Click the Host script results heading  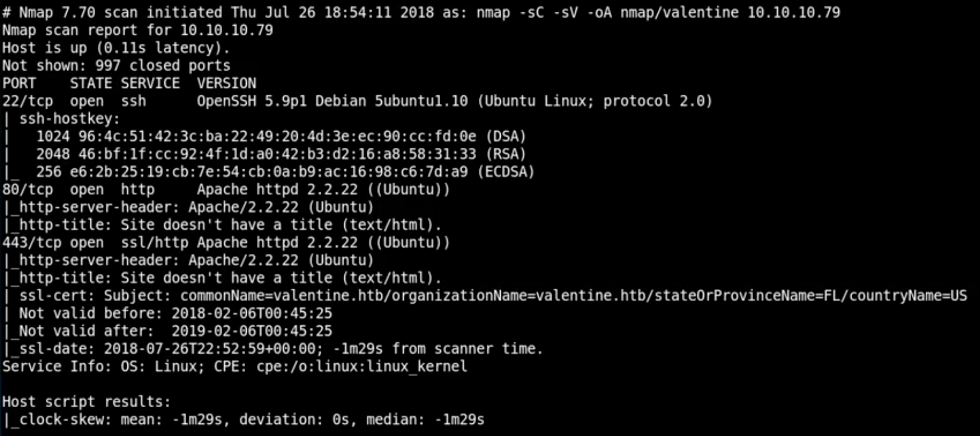click(x=86, y=402)
